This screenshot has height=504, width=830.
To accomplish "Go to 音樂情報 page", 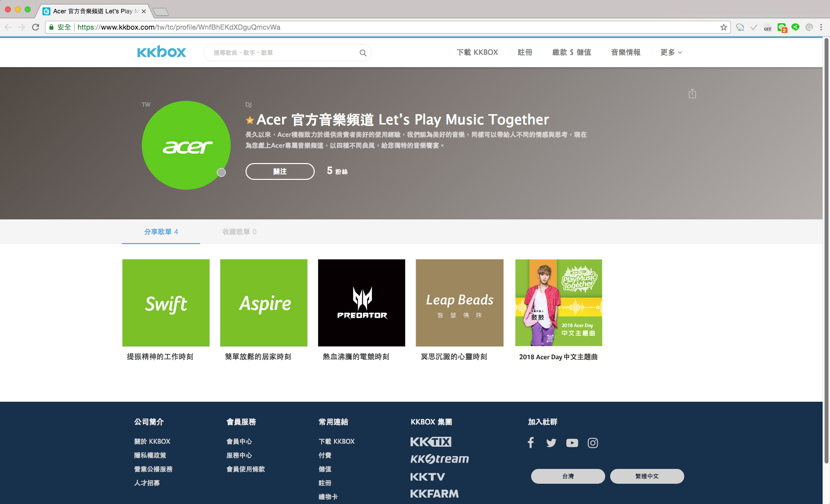I will [625, 52].
